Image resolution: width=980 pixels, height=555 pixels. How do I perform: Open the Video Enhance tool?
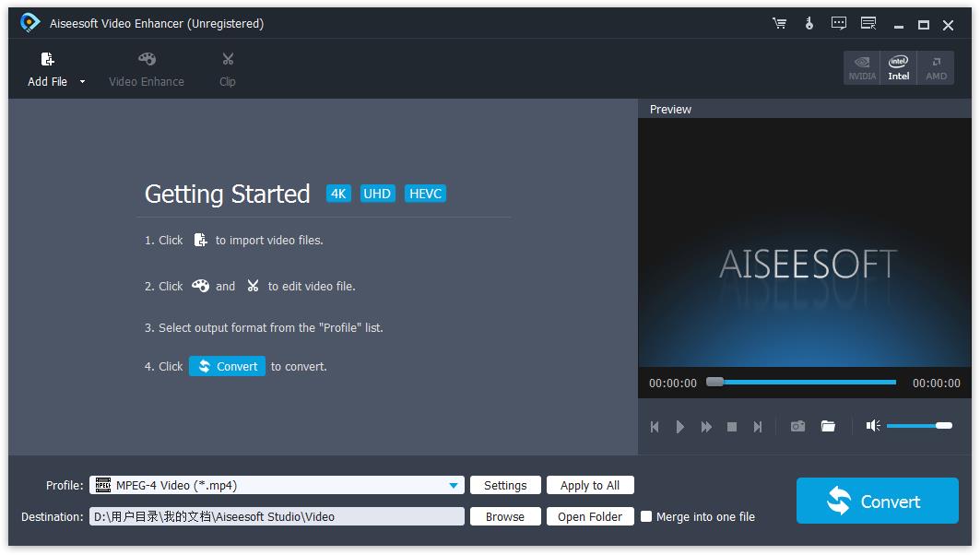tap(146, 58)
